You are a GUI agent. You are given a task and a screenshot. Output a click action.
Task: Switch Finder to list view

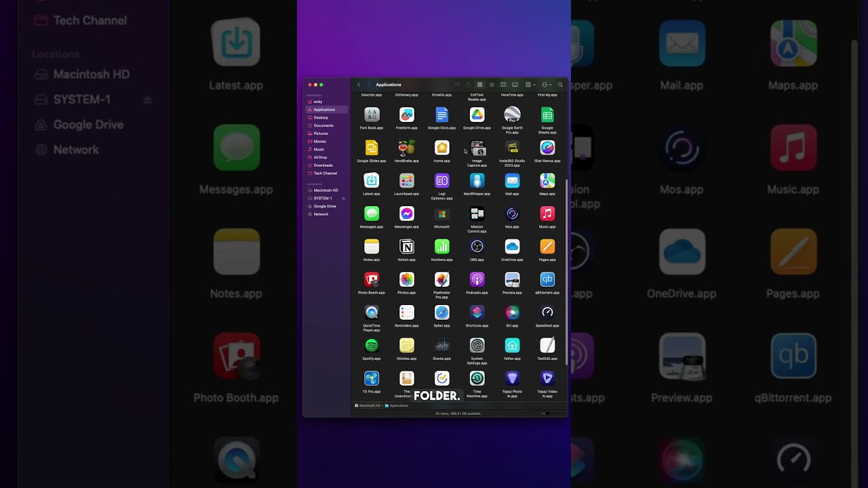pyautogui.click(x=492, y=85)
